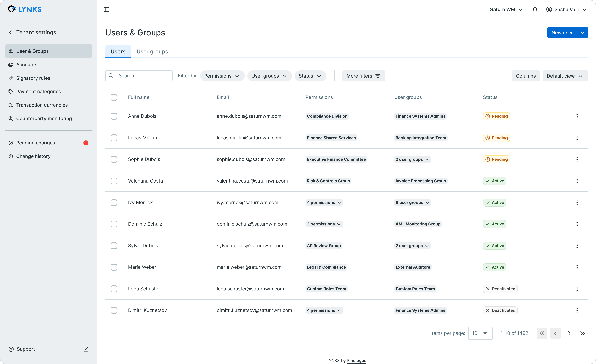Open the notifications bell

535,9
